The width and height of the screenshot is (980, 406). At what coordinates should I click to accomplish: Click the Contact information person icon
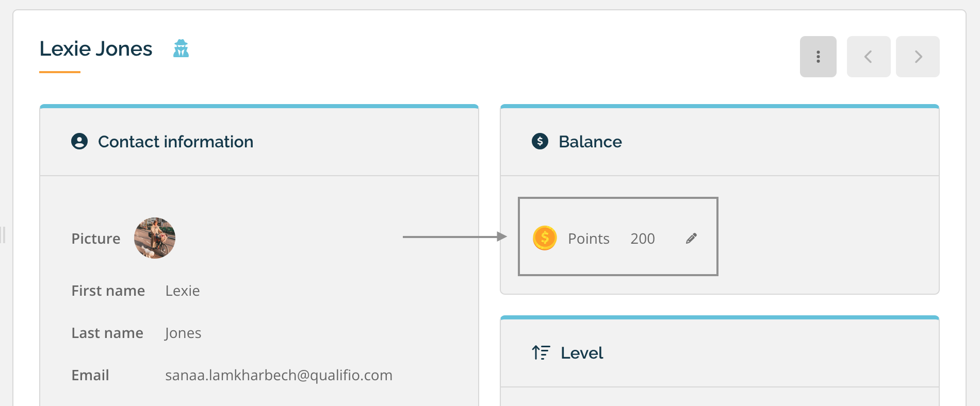(x=79, y=141)
